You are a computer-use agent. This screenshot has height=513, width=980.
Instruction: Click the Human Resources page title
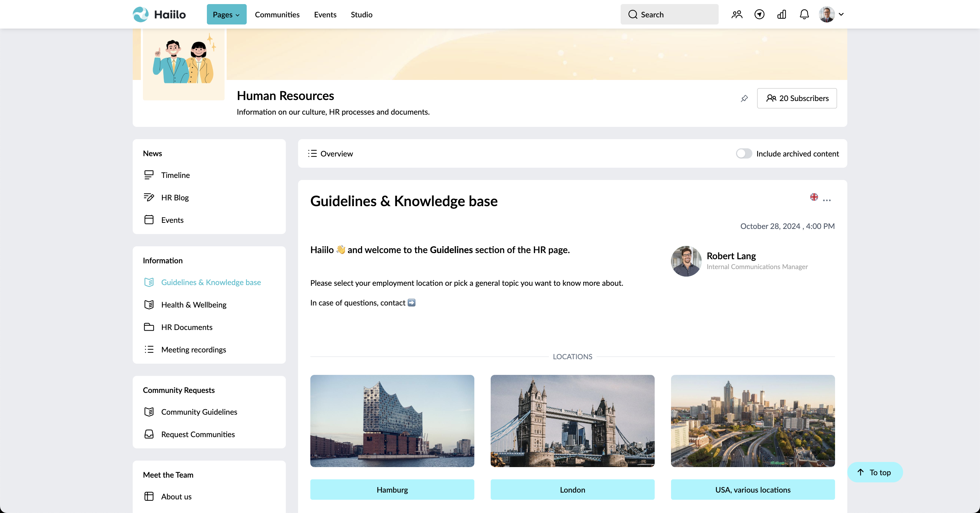[x=285, y=96]
